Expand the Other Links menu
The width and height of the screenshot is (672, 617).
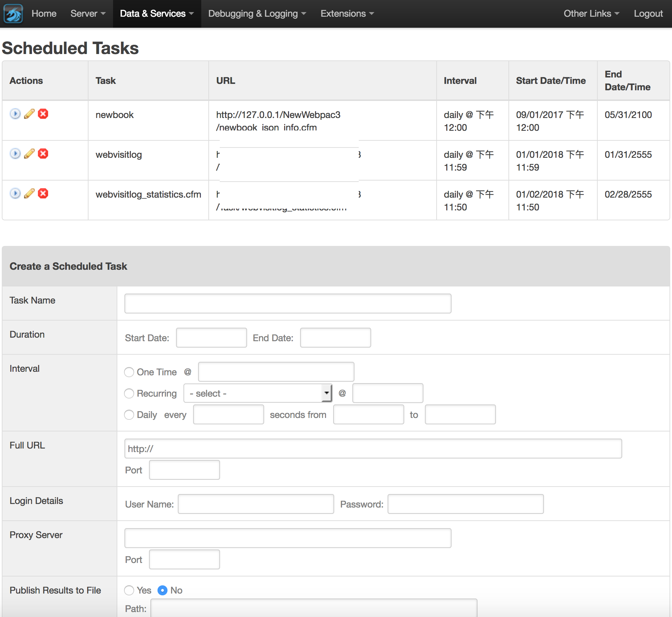click(592, 14)
